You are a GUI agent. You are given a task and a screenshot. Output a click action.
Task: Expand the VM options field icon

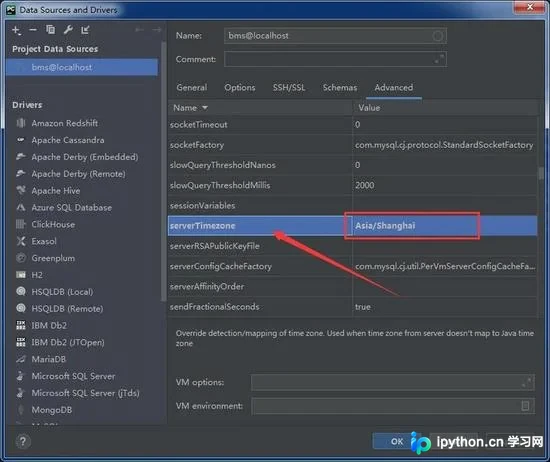pyautogui.click(x=526, y=382)
